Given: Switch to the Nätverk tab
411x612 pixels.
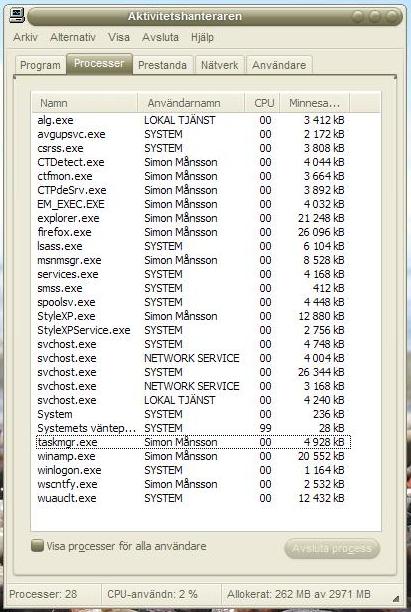Looking at the screenshot, I should tap(219, 65).
